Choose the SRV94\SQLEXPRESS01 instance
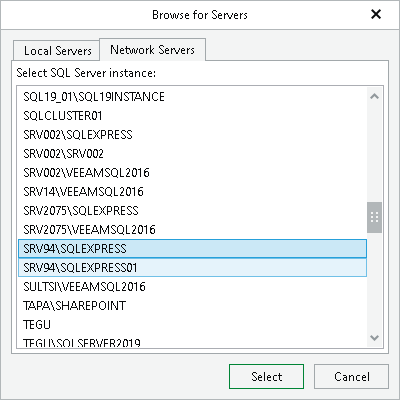This screenshot has width=400, height=400. 192,268
